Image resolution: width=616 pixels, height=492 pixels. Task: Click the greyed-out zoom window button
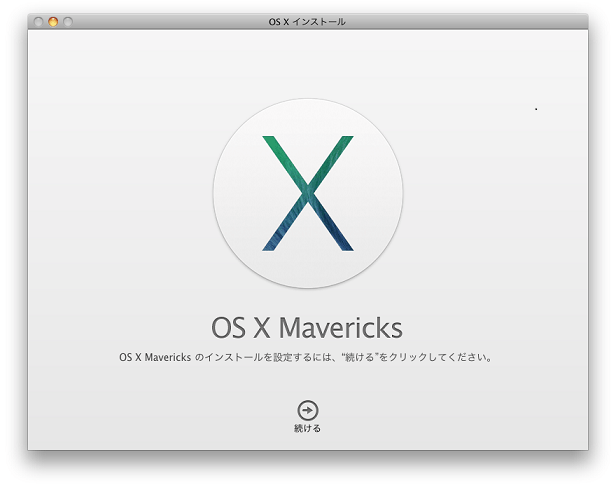click(68, 22)
